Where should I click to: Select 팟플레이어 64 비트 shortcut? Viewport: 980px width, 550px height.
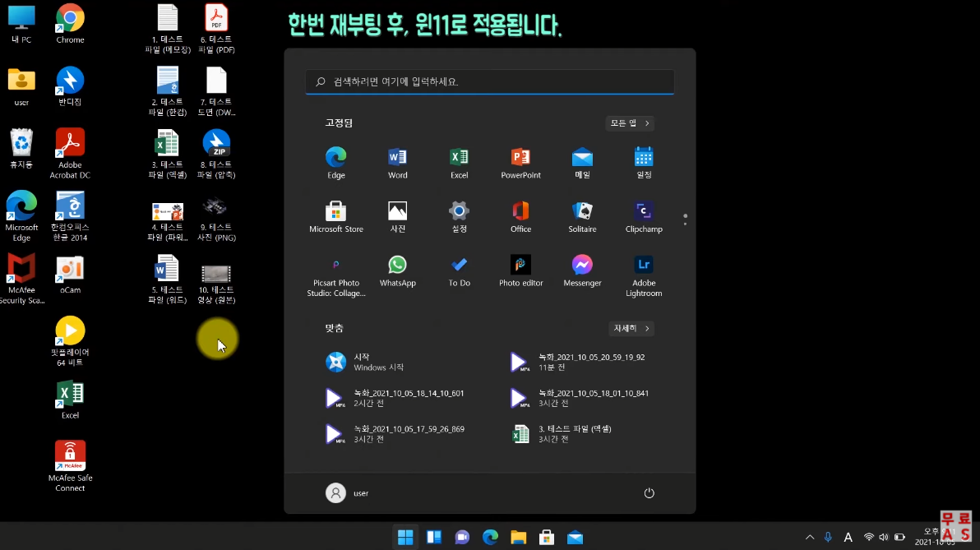[x=70, y=341]
